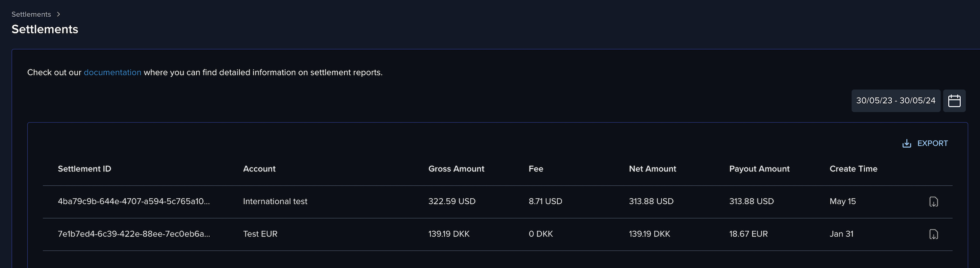Click the Net Amount column header
Screen dimensions: 980x268
coord(652,169)
